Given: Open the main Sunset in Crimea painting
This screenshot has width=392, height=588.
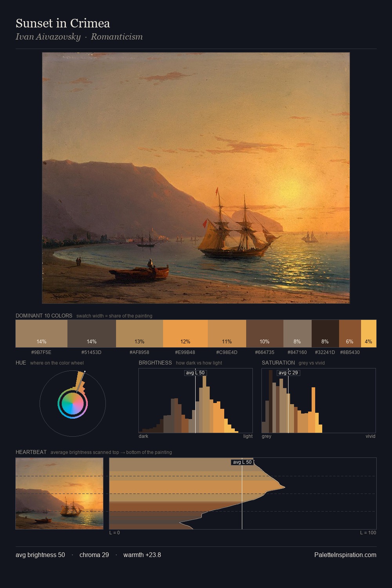Looking at the screenshot, I should point(196,178).
